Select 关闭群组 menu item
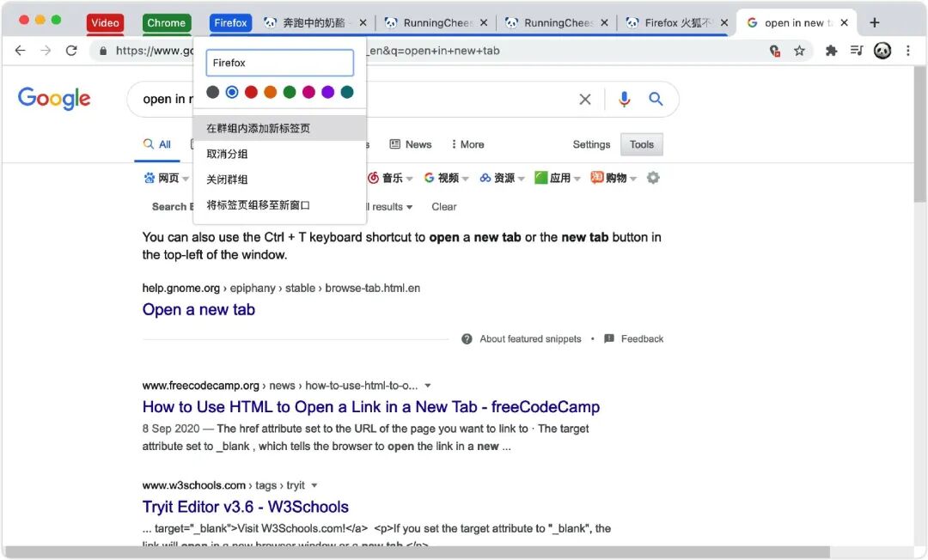Screen dimensions: 928x560 point(279,180)
